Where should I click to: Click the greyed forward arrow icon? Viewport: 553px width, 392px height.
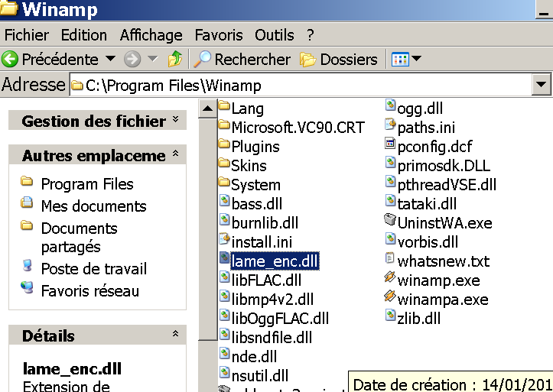(132, 59)
